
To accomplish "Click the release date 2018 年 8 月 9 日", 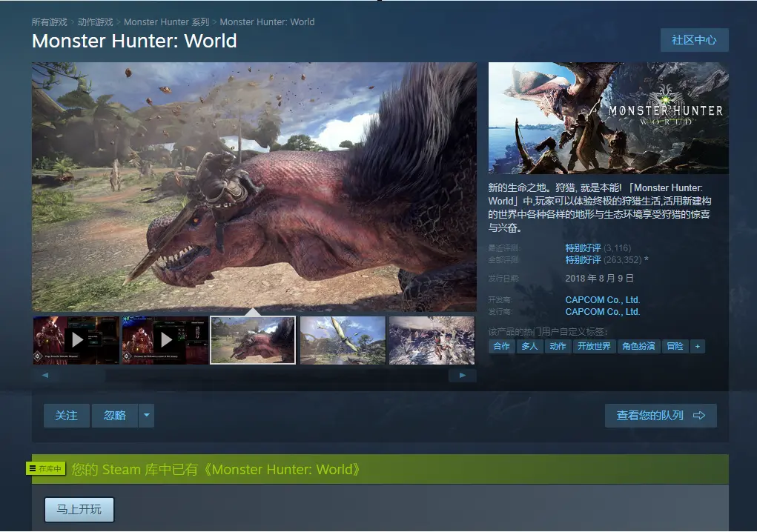I will click(x=599, y=279).
